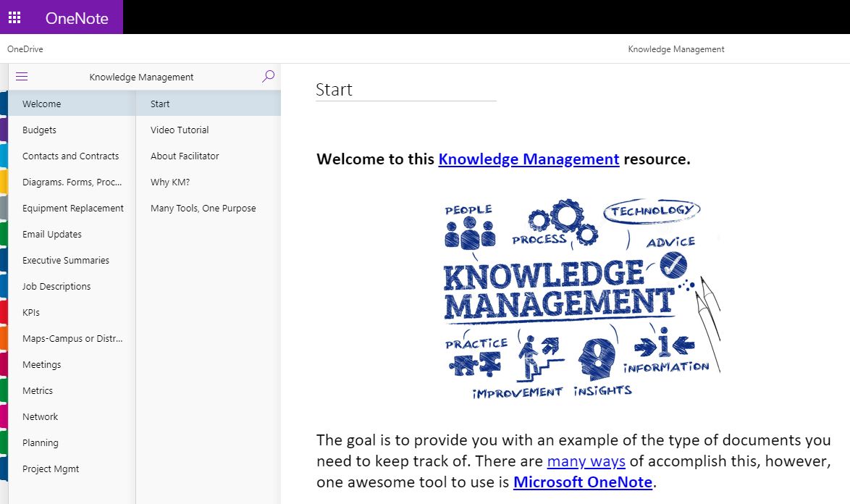850x504 pixels.
Task: Open the Job Descriptions section
Action: (72, 285)
